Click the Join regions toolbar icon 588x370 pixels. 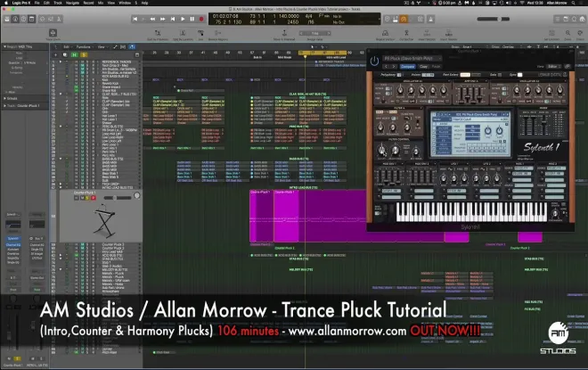200,33
